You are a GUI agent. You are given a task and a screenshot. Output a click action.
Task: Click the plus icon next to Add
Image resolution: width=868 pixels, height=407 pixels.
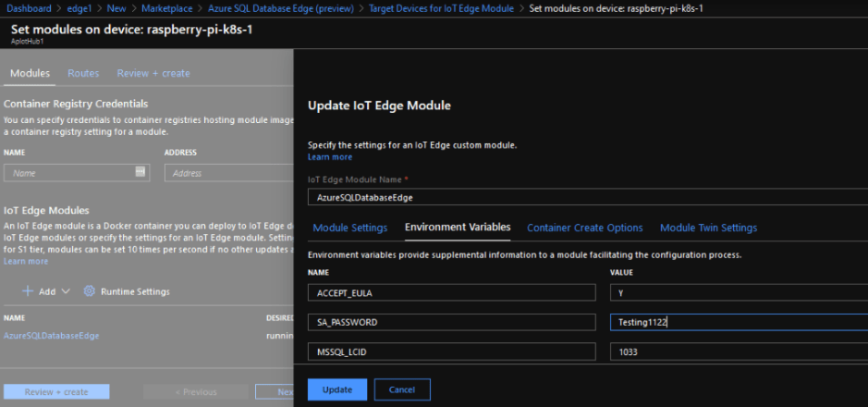click(x=28, y=291)
